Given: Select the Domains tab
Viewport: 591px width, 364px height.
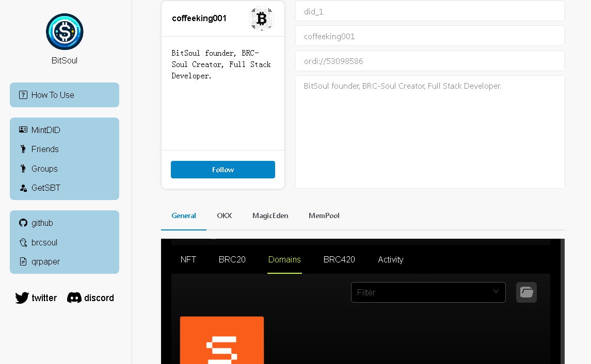Looking at the screenshot, I should 284,259.
